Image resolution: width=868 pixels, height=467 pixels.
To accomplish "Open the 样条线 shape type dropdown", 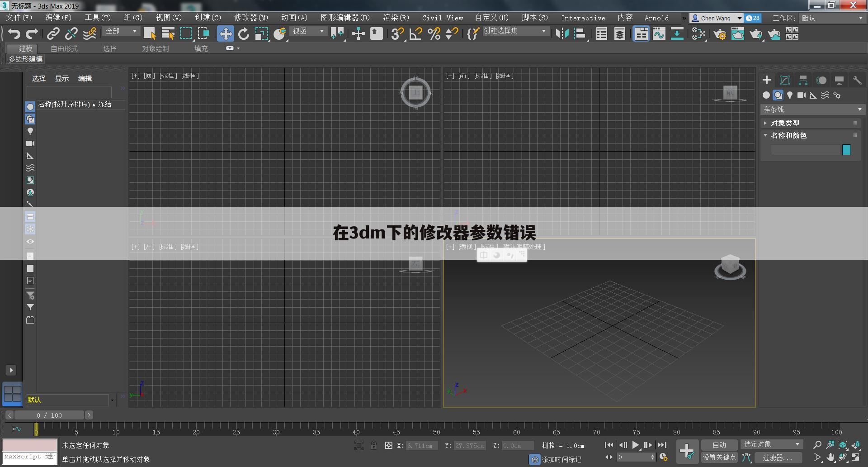I will click(x=812, y=110).
